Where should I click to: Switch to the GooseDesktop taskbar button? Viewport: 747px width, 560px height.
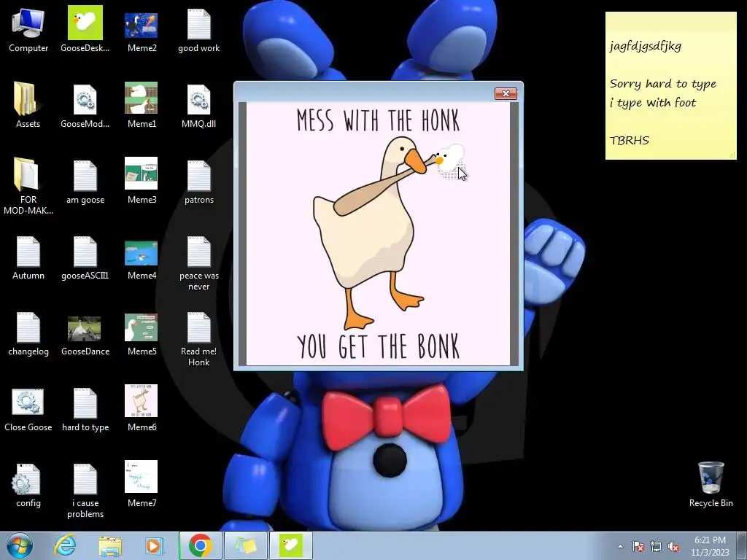coord(291,545)
